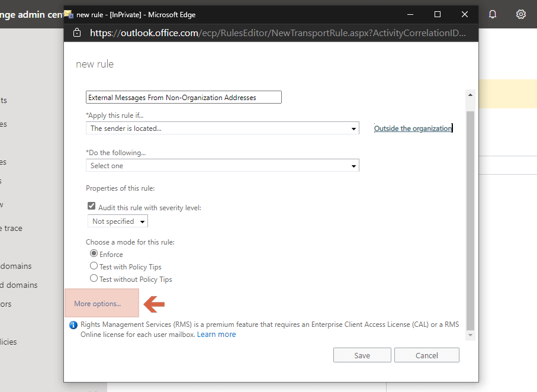Expand the Do the following dropdown
Image resolution: width=537 pixels, height=392 pixels.
coord(223,165)
